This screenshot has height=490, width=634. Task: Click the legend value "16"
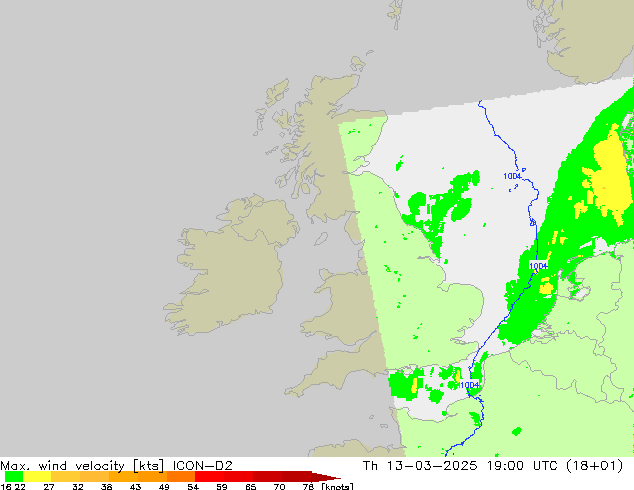[x=6, y=486]
